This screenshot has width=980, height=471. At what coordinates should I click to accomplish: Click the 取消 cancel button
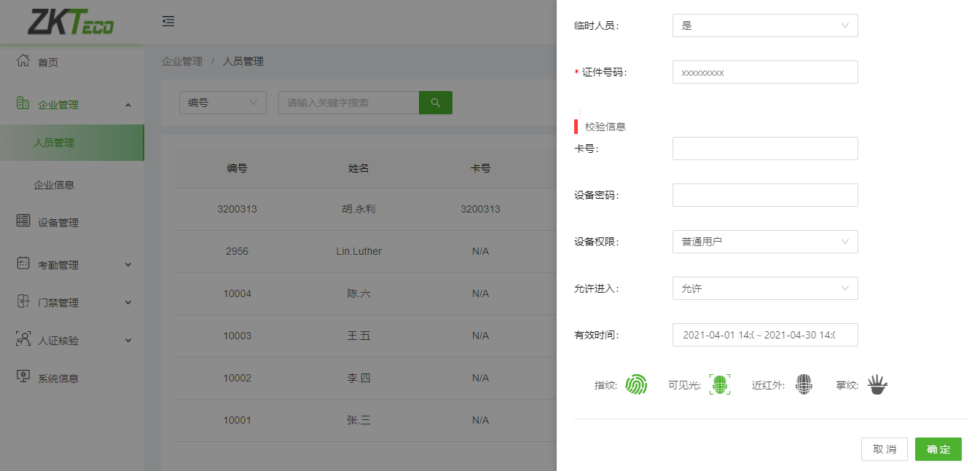point(885,449)
